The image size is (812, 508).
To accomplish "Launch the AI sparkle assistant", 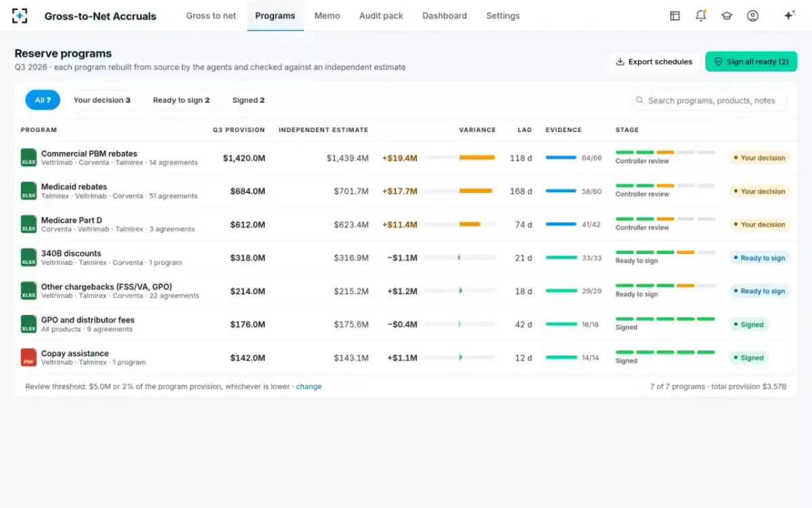I will point(789,16).
